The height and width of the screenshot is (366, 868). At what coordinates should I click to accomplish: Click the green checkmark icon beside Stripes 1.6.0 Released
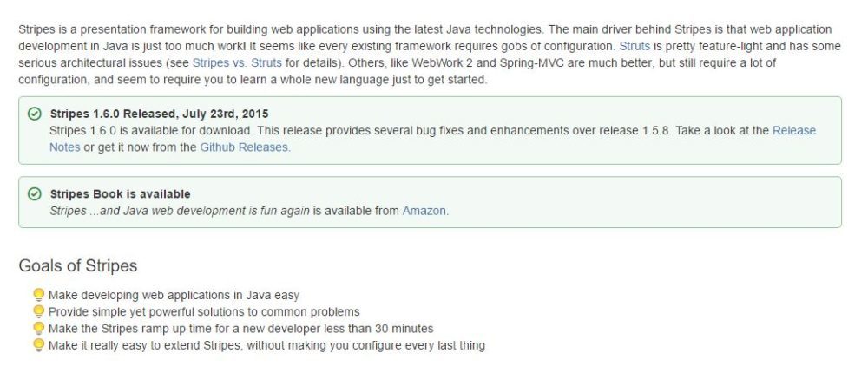click(x=35, y=114)
